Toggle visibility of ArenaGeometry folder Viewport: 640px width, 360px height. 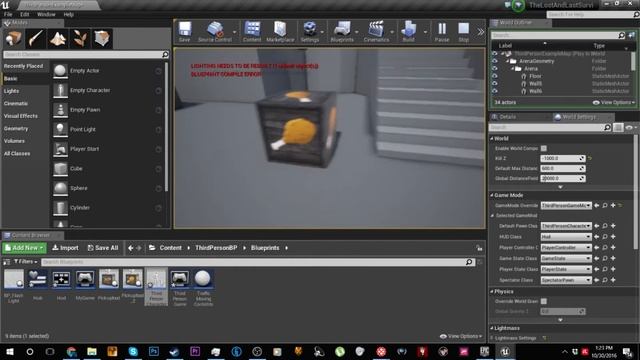(495, 61)
